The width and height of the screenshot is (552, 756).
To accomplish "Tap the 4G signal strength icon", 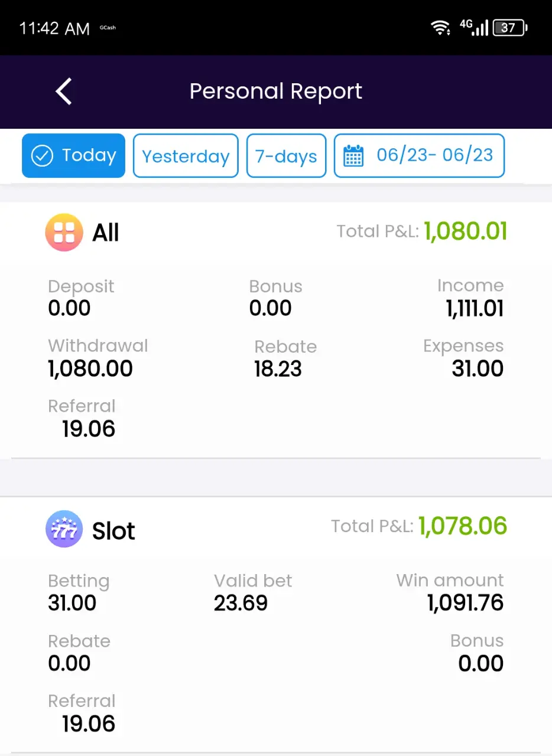I will (x=474, y=27).
